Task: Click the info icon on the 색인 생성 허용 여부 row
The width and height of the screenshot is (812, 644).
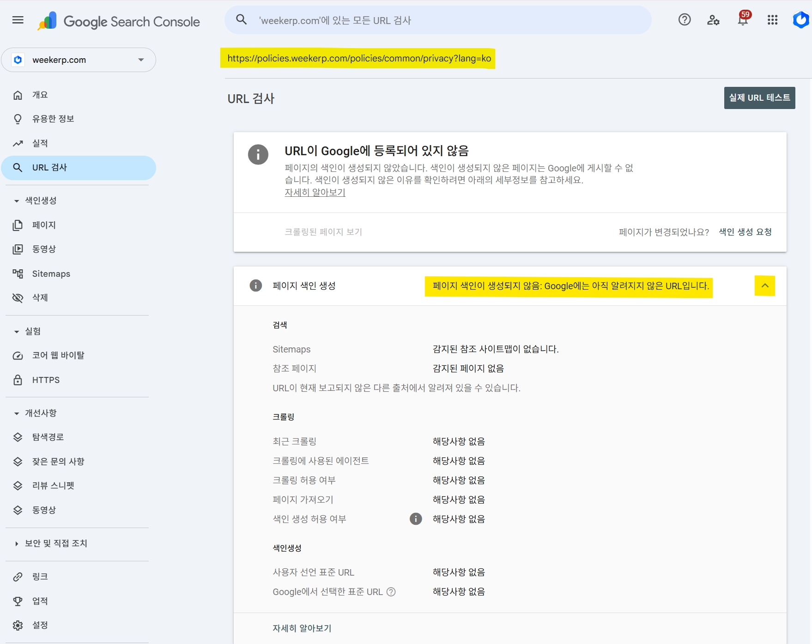Action: tap(416, 519)
